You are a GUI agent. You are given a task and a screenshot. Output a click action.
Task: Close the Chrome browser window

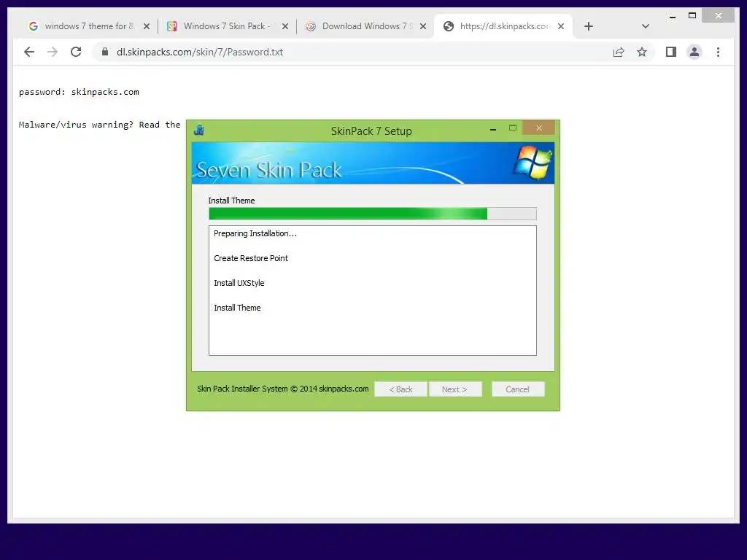[718, 16]
